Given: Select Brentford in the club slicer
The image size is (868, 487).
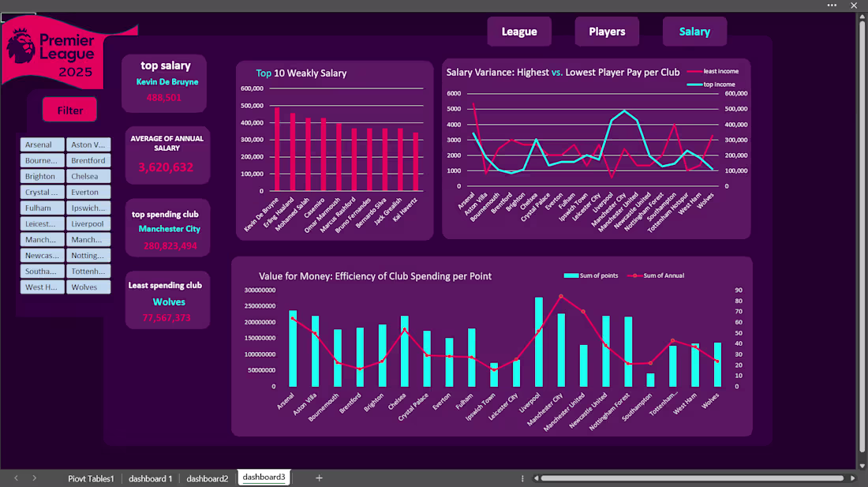Looking at the screenshot, I should click(x=88, y=160).
